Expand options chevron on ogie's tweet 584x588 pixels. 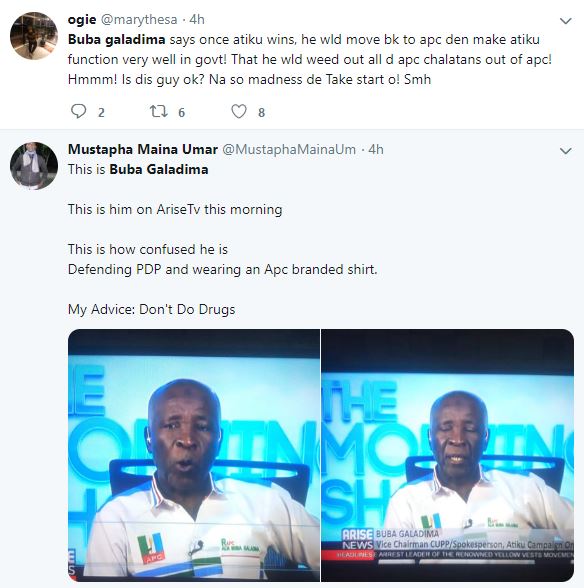(565, 21)
